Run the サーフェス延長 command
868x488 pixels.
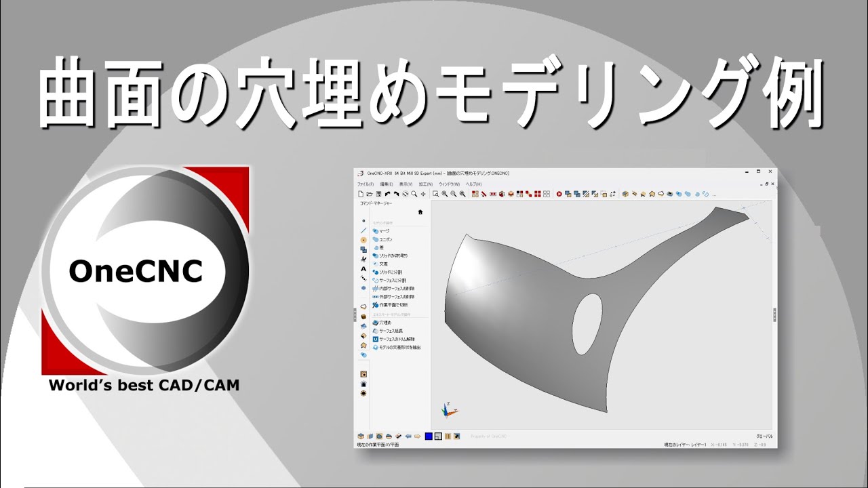(387, 331)
